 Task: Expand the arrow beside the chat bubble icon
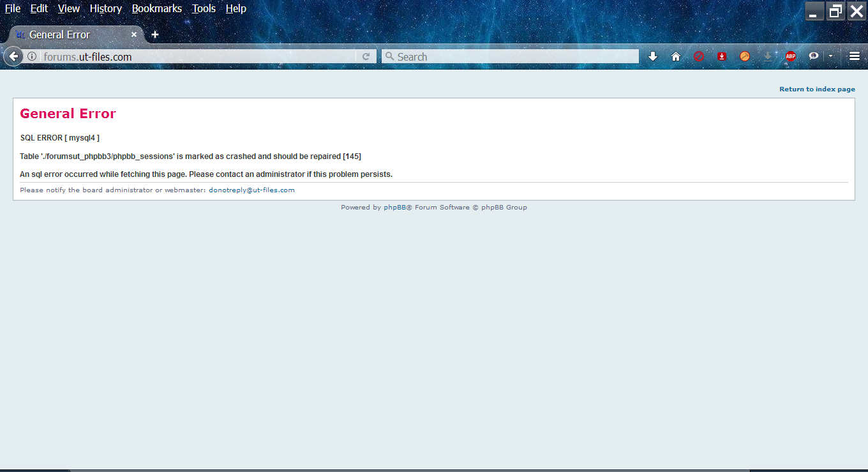click(830, 57)
